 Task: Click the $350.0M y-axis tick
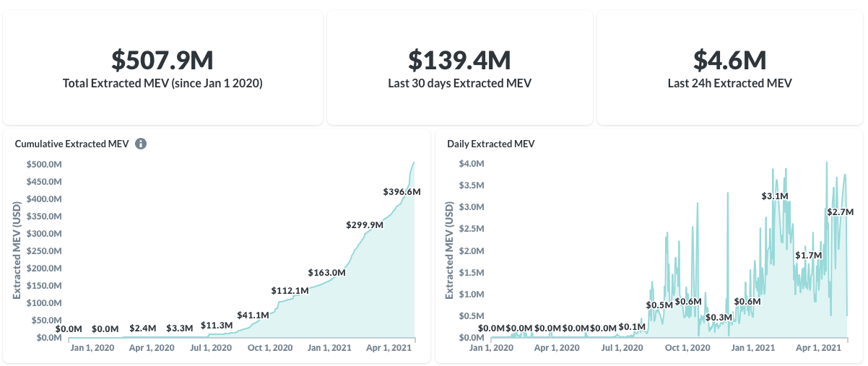[44, 216]
